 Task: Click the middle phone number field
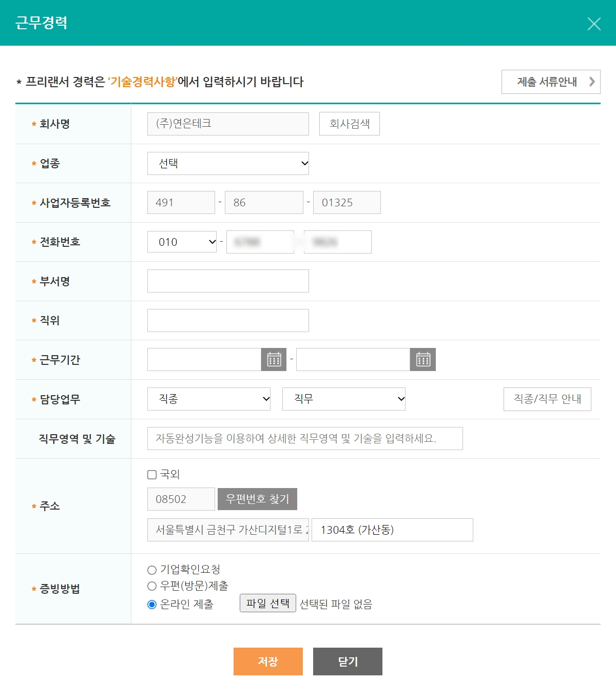tap(260, 242)
